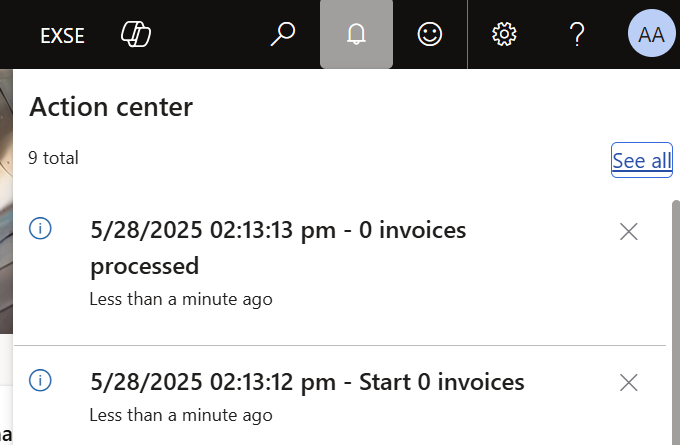Image resolution: width=680 pixels, height=445 pixels.
Task: Open the feedback smiley icon
Action: pos(430,34)
